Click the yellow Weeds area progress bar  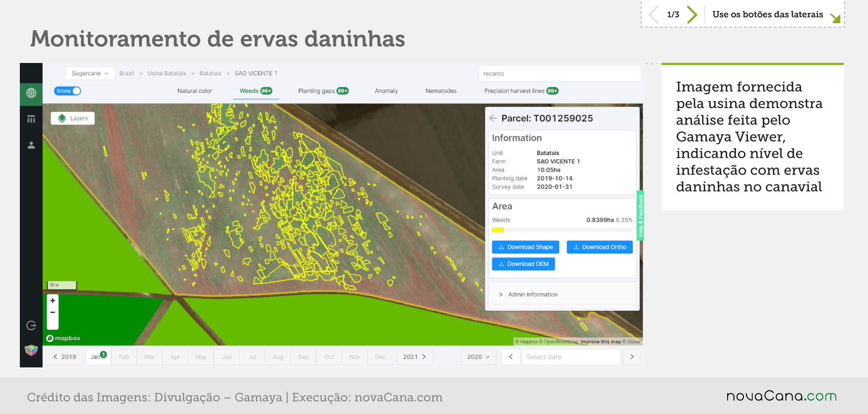pyautogui.click(x=498, y=230)
